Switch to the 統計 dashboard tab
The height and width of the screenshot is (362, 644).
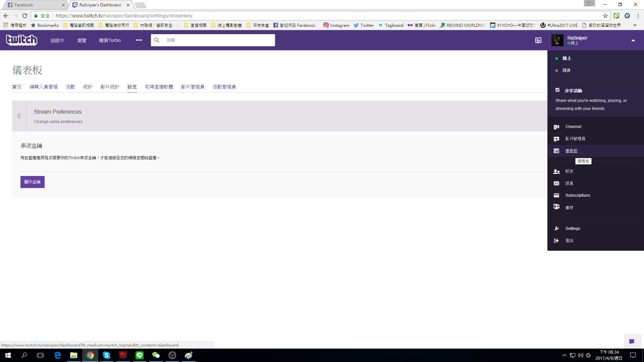[x=88, y=87]
